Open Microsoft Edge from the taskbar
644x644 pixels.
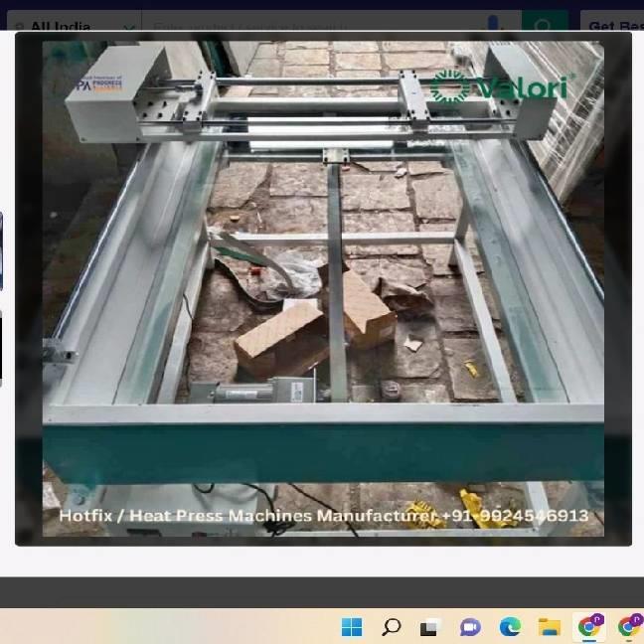click(x=510, y=626)
